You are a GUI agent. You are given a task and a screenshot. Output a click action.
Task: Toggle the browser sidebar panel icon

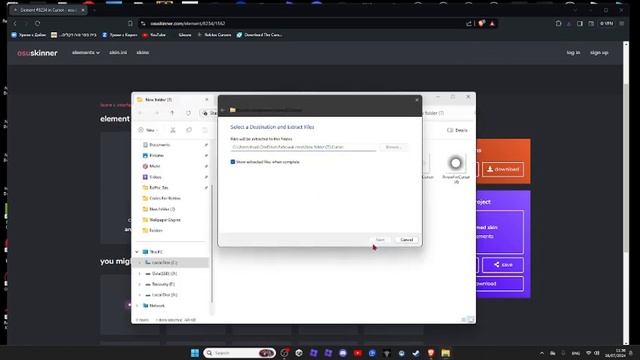[580, 24]
